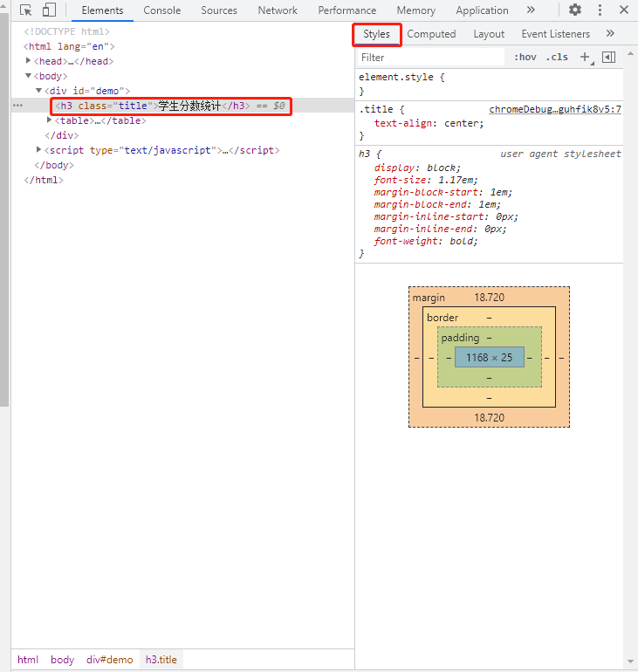Select the Computed sidebar tab
The height and width of the screenshot is (672, 638).
(431, 34)
